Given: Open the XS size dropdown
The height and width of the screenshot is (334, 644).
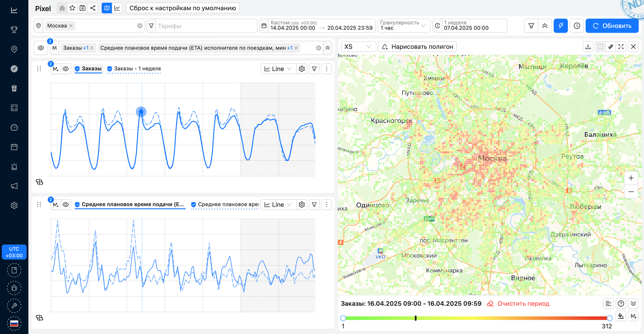Looking at the screenshot, I should (358, 47).
